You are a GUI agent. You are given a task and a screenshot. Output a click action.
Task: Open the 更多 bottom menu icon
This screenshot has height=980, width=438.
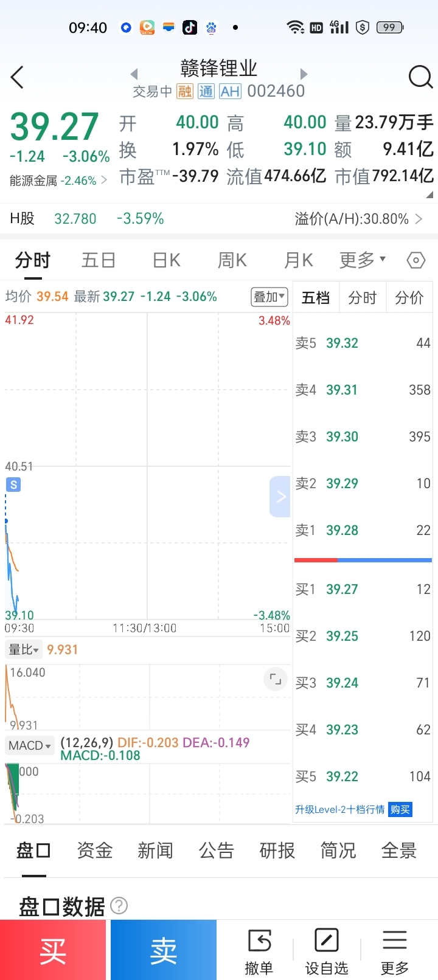(395, 951)
